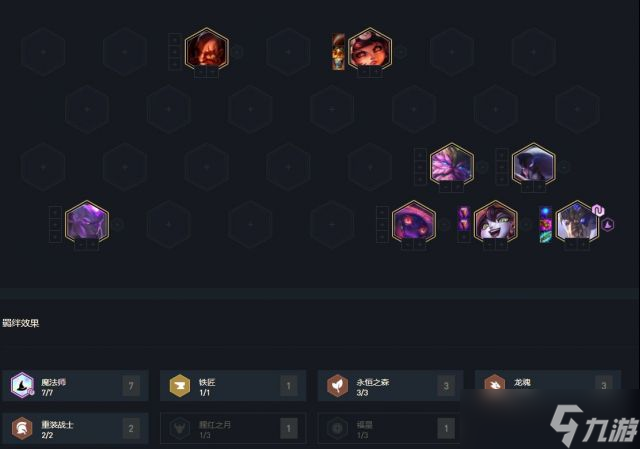Open the 腥红之月 1/3 inactive trait
The width and height of the screenshot is (640, 449).
233,429
